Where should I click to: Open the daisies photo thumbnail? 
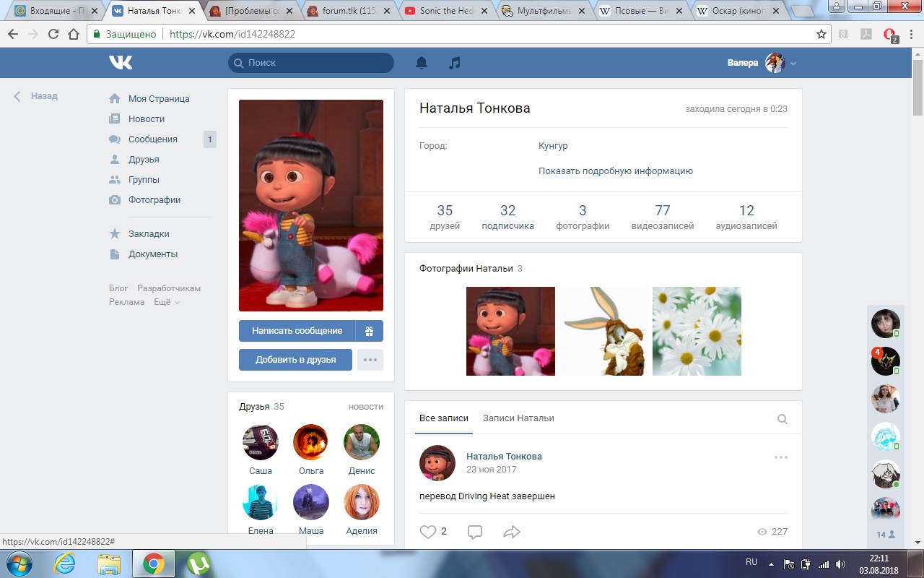[x=697, y=331]
